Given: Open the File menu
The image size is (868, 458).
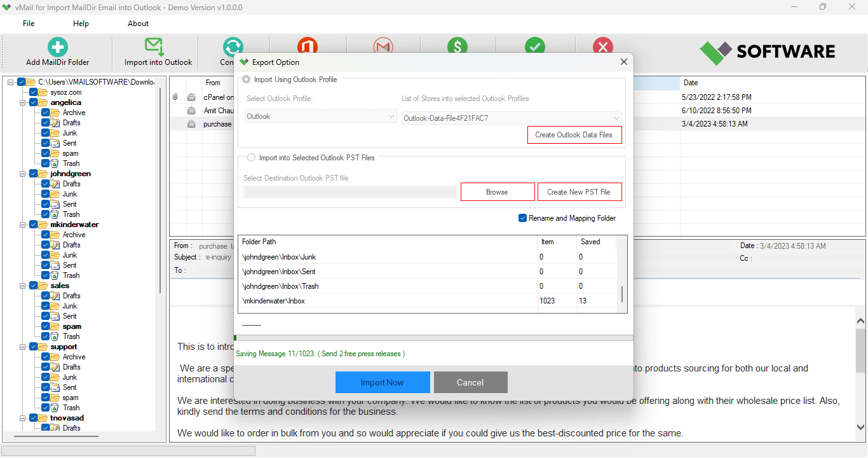Looking at the screenshot, I should click(29, 24).
